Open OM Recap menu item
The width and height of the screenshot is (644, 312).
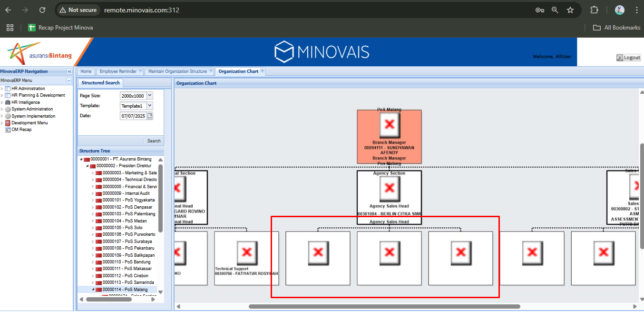click(22, 130)
